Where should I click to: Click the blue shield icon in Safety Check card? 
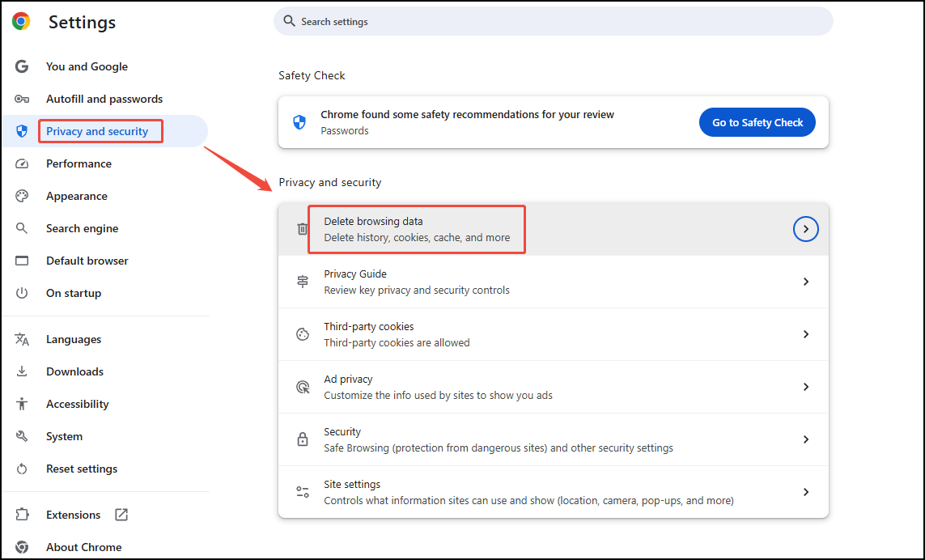point(299,122)
